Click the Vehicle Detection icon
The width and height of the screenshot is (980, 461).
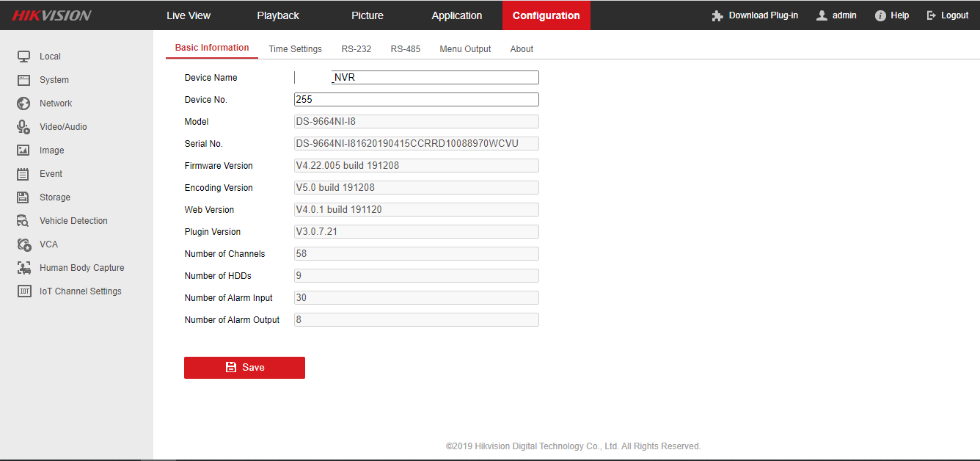click(x=23, y=221)
